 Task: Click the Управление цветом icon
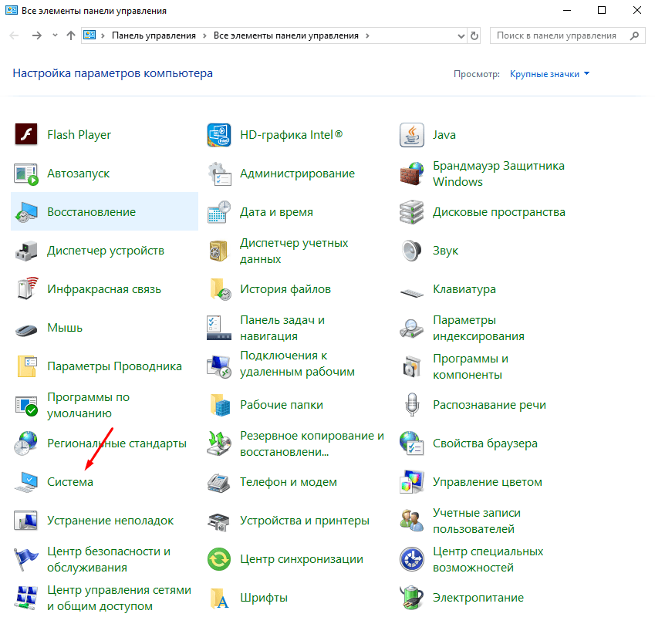tap(412, 482)
